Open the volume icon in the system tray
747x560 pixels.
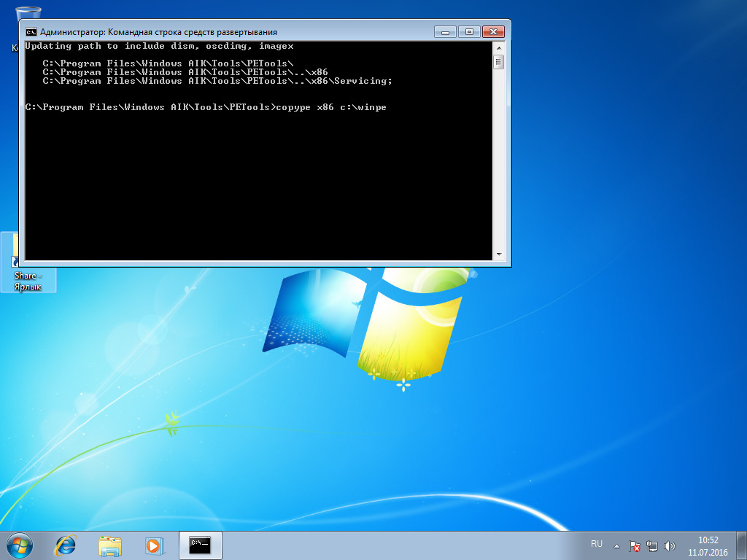(669, 546)
